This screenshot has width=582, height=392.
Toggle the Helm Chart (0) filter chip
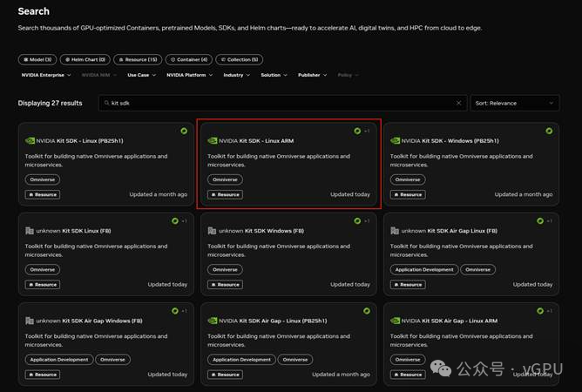tap(85, 59)
